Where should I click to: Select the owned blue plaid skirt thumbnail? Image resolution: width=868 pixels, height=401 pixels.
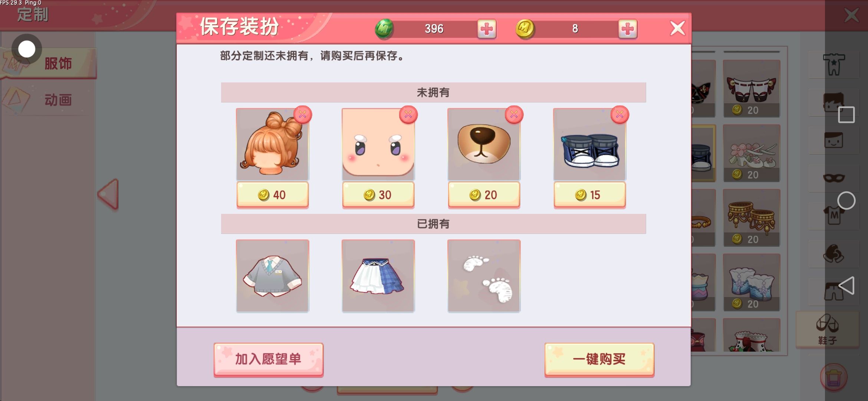[x=378, y=276]
